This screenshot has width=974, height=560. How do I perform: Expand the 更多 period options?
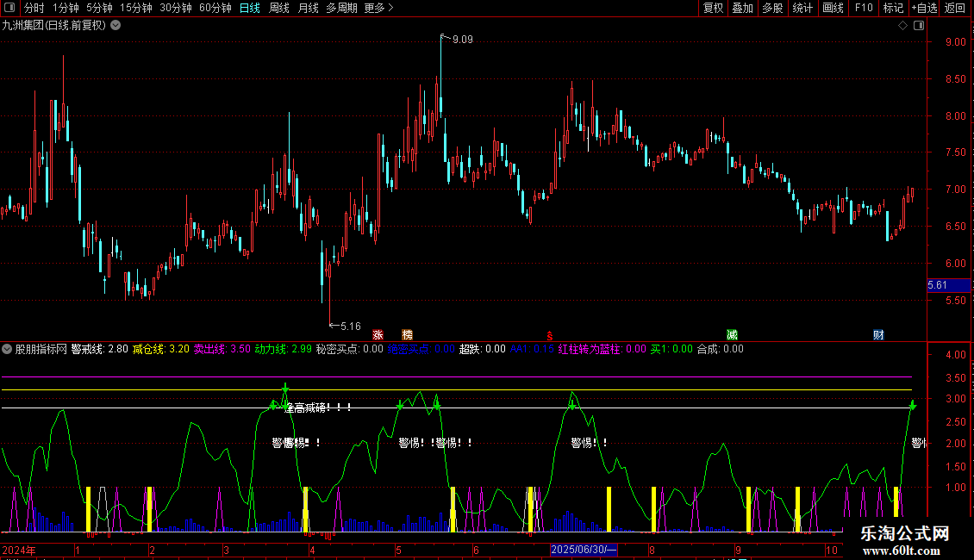[378, 9]
